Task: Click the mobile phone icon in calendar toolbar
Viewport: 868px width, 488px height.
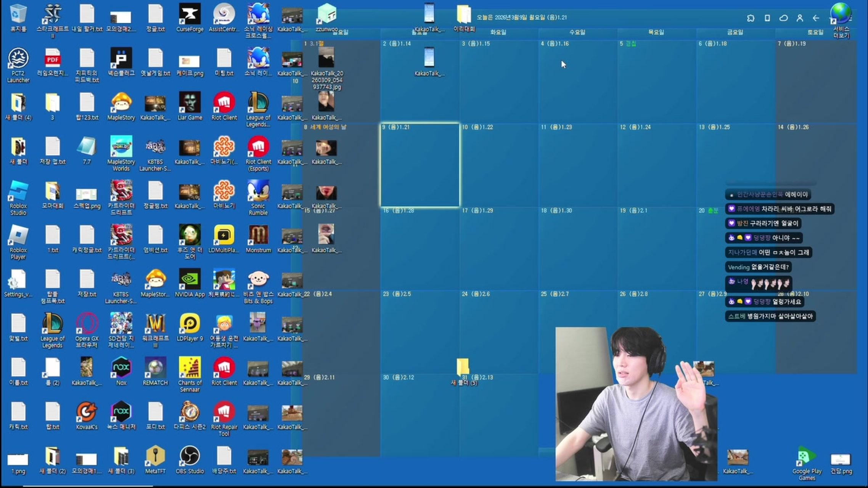Action: [x=767, y=18]
